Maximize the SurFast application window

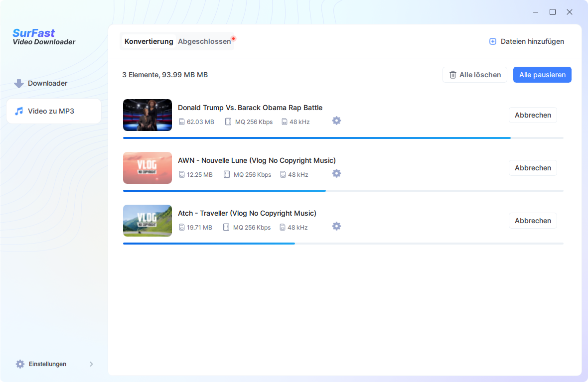[x=553, y=12]
